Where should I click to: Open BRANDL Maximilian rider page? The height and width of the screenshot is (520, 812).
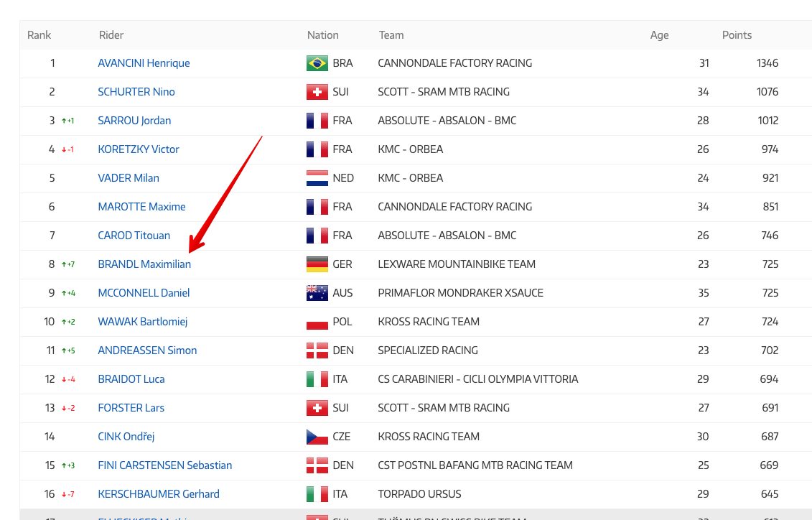(144, 264)
